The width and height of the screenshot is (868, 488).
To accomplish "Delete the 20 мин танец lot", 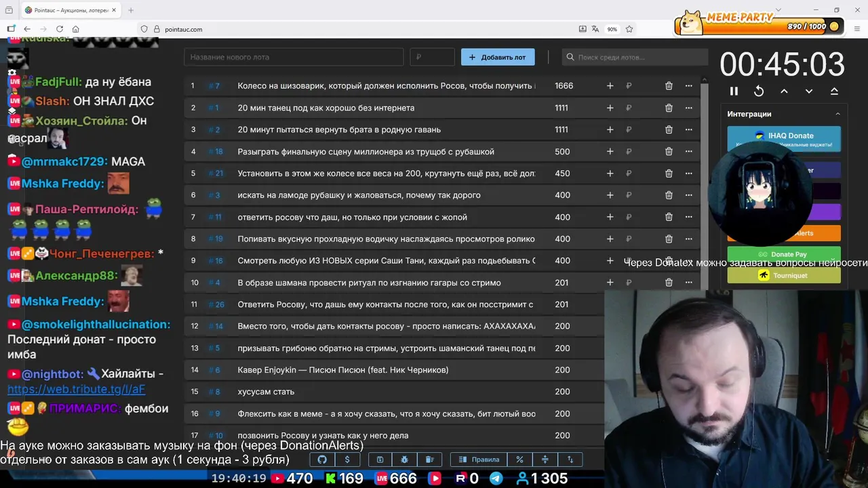I will [x=669, y=108].
